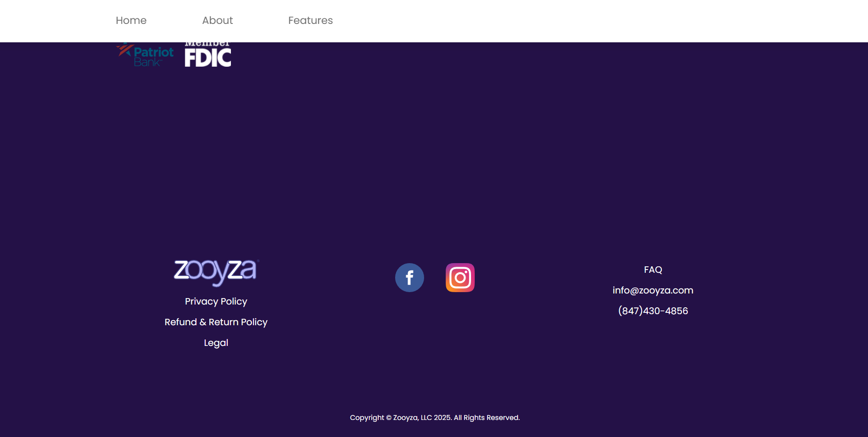Open the Privacy Policy link
The width and height of the screenshot is (868, 437).
coord(216,301)
